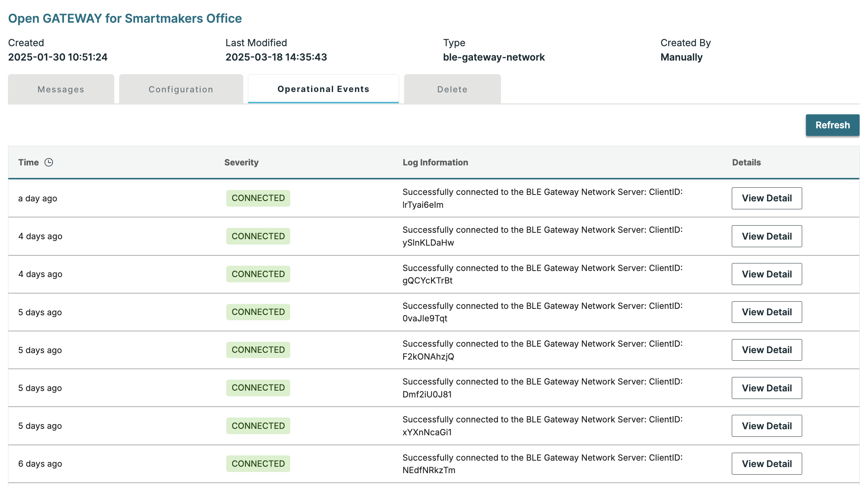
Task: Click the clock icon beside Time header
Action: pos(49,162)
